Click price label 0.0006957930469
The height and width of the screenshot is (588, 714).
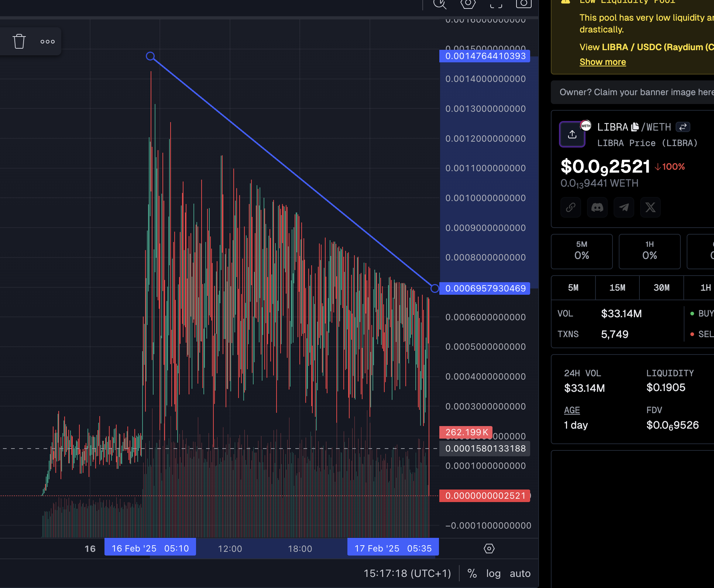point(485,288)
